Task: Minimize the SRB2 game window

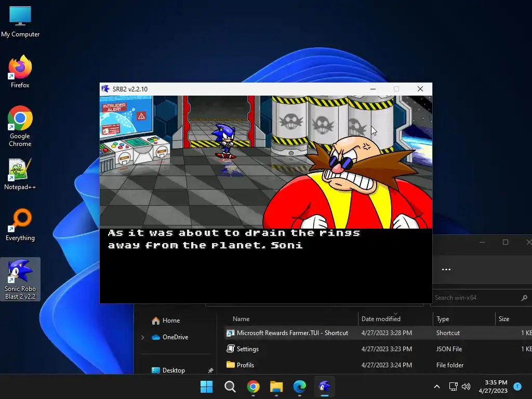Action: (373, 89)
